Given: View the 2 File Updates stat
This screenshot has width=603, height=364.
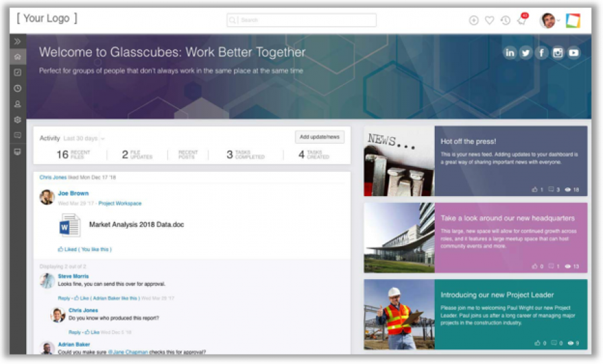Looking at the screenshot, I should (x=137, y=155).
